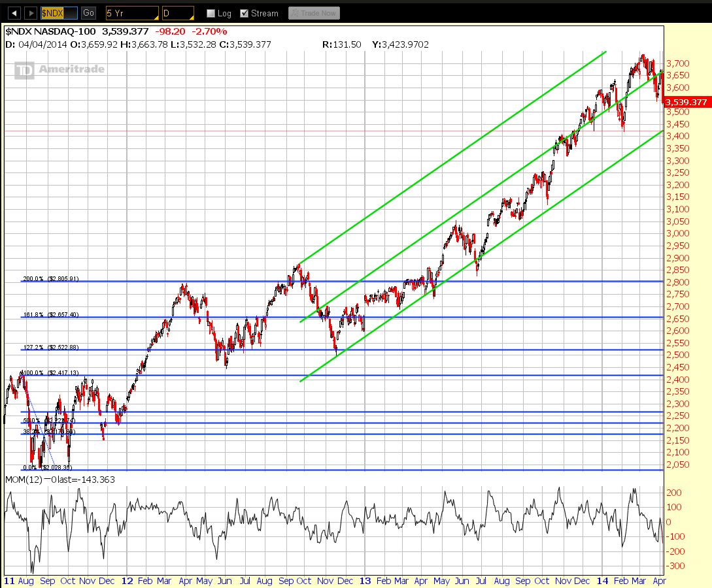Enable the Log scale checkbox
Image resolution: width=712 pixels, height=588 pixels.
[x=211, y=13]
